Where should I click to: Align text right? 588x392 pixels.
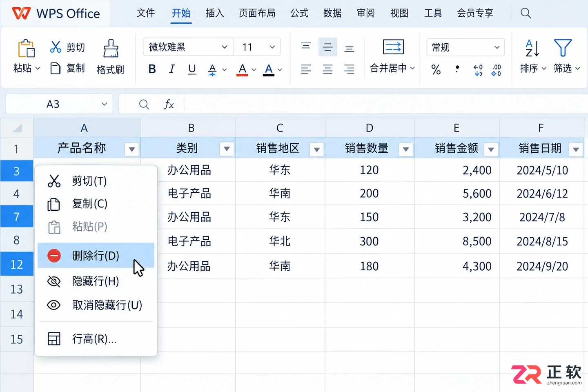349,69
